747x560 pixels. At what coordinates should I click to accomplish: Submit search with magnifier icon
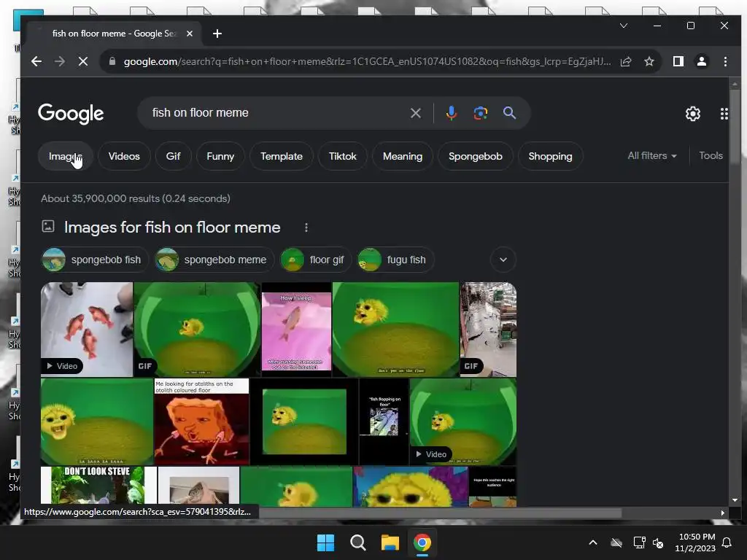[509, 113]
